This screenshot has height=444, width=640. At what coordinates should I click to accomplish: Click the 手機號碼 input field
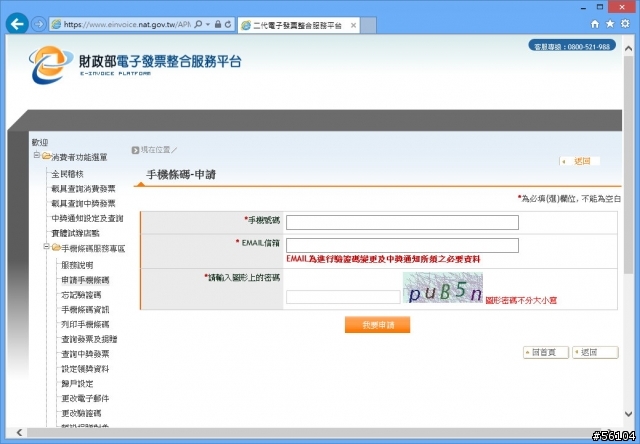point(402,223)
